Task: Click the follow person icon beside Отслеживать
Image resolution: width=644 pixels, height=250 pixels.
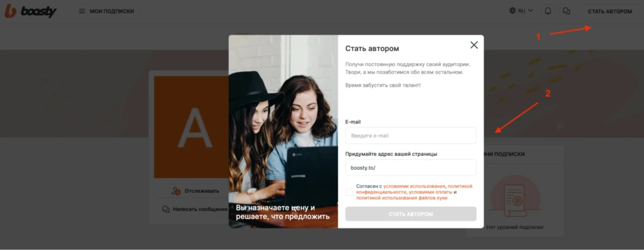Action: [176, 191]
